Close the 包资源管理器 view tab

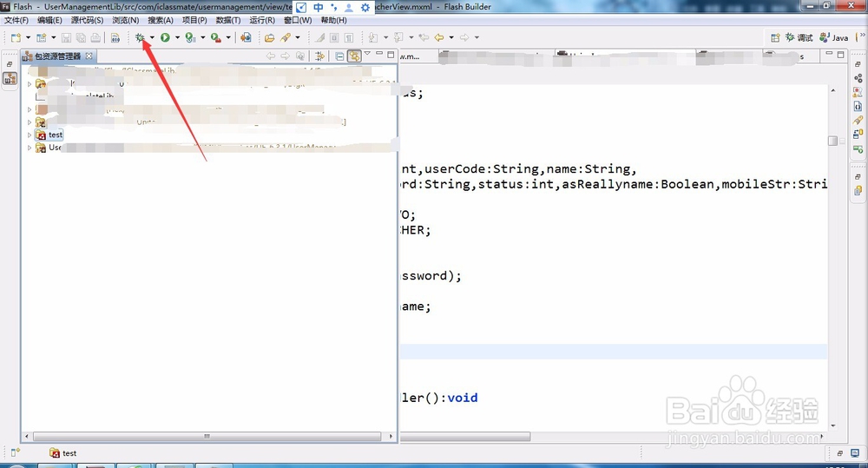[x=89, y=56]
